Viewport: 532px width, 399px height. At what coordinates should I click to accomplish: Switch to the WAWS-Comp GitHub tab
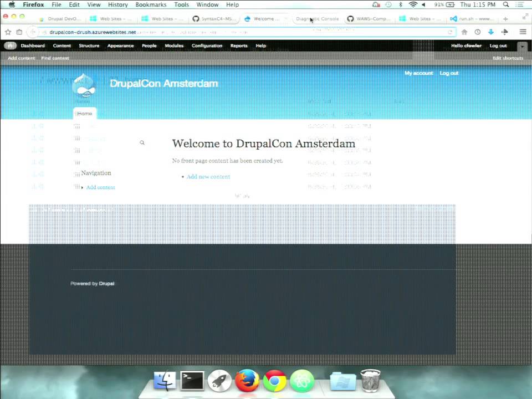(x=369, y=19)
